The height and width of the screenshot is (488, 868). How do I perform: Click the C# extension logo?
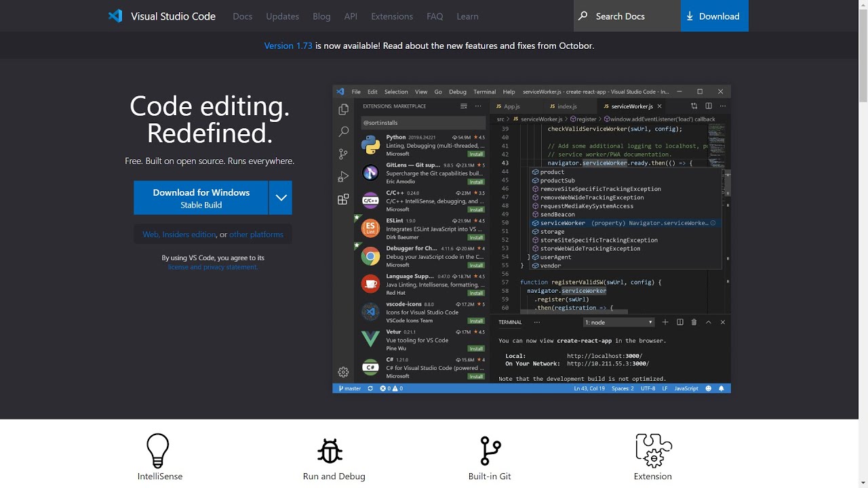pos(370,367)
